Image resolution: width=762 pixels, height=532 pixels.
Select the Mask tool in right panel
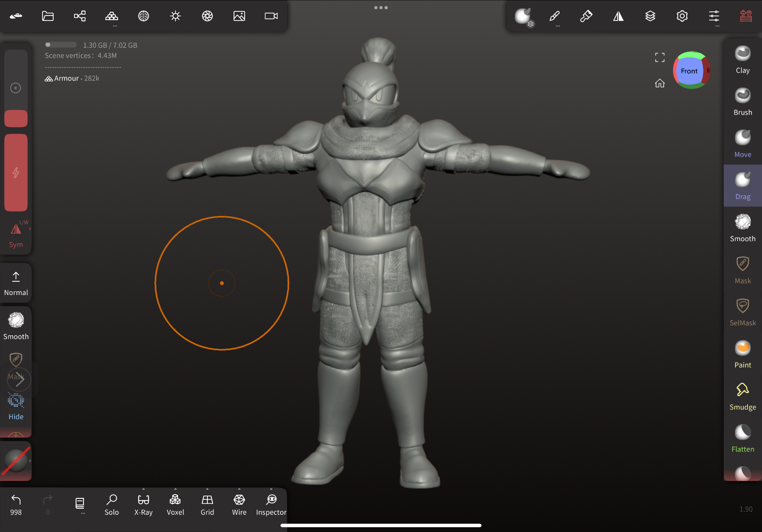click(x=743, y=270)
